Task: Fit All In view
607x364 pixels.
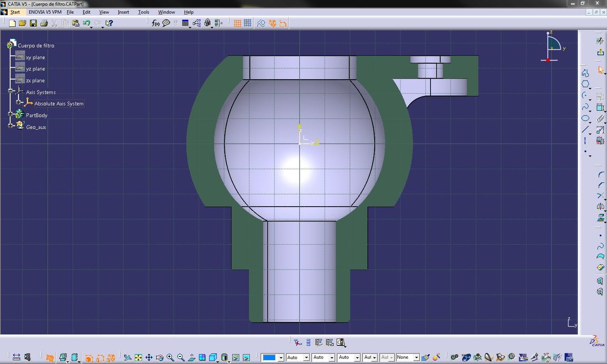Action: [138, 357]
